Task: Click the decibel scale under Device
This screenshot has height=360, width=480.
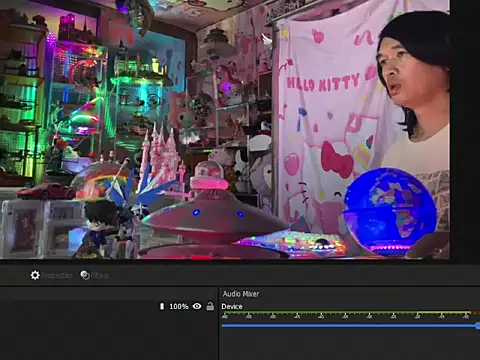Action: 347,317
